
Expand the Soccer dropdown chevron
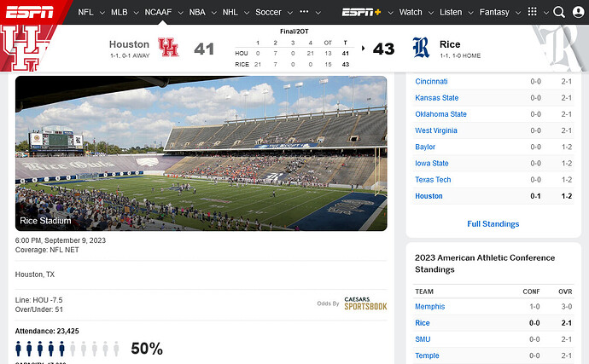289,13
